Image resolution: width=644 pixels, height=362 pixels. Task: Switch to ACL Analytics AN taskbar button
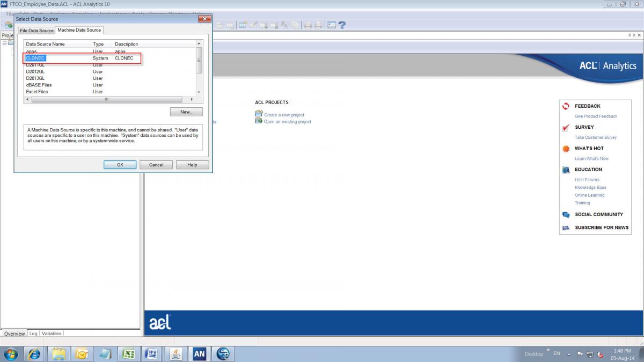(199, 354)
